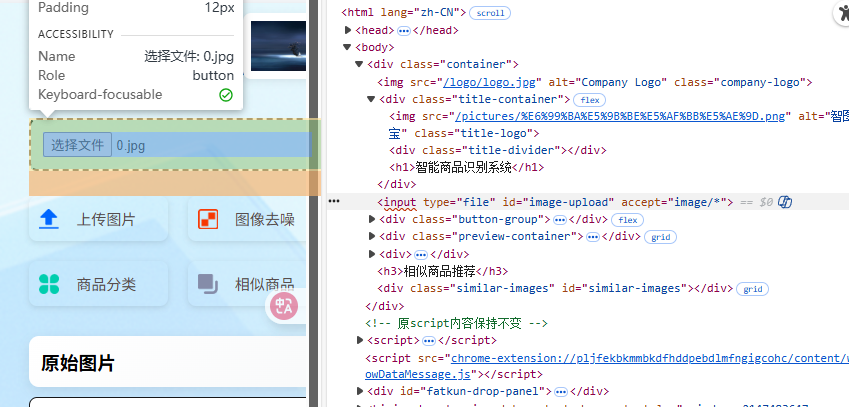This screenshot has width=849, height=407.
Task: Select the similar-images div element line
Action: [556, 288]
